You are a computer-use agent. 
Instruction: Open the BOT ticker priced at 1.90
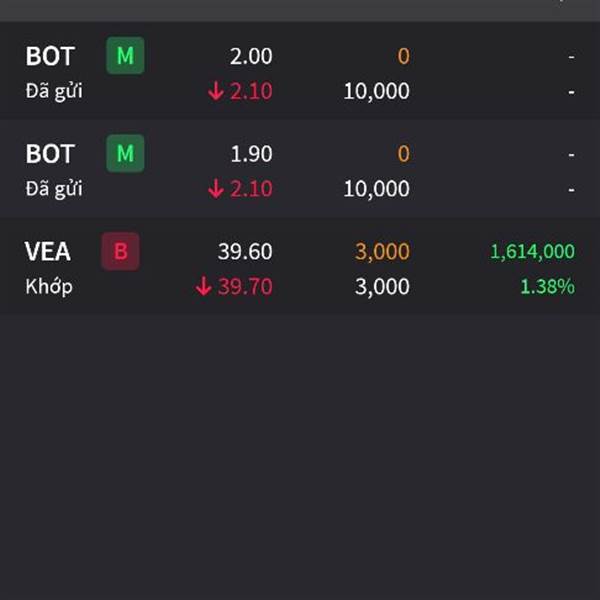50,154
